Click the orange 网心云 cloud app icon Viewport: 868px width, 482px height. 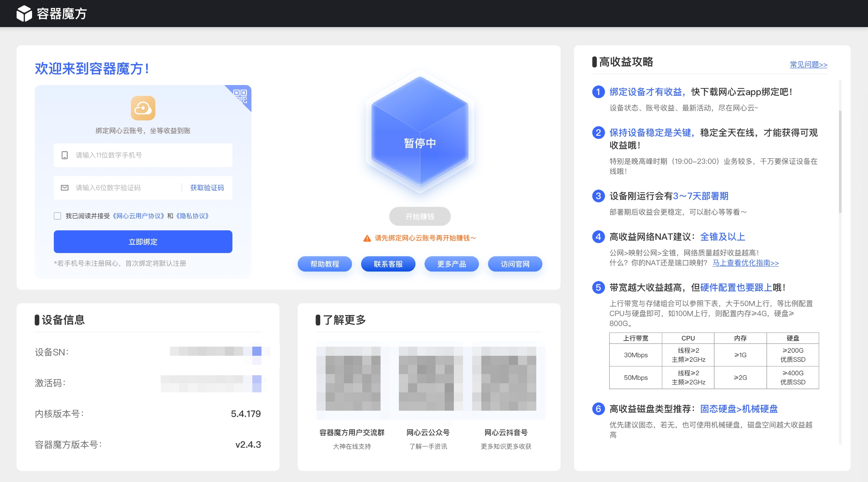point(143,108)
